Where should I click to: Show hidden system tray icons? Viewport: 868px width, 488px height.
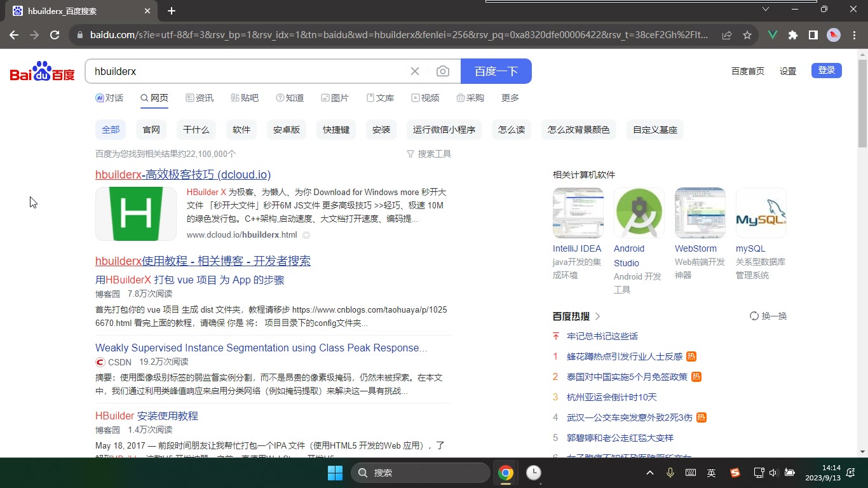[x=649, y=473]
